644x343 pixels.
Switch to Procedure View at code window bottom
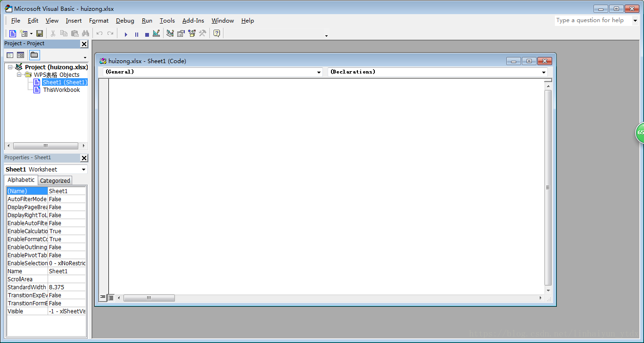(103, 298)
